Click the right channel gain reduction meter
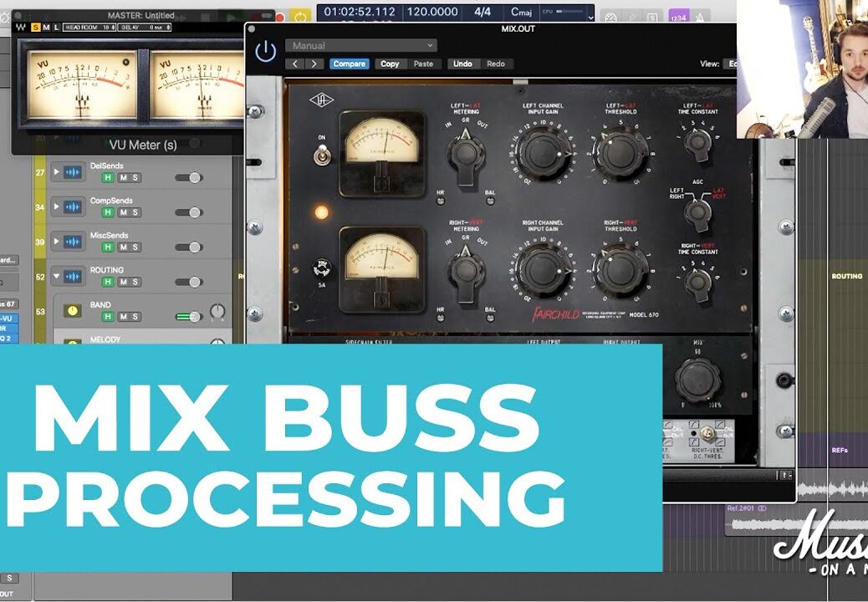Image resolution: width=868 pixels, height=602 pixels. click(382, 269)
